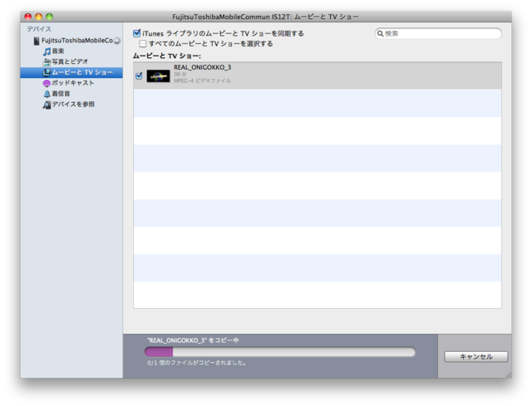
Task: Click the window resize grip corner
Action: (x=508, y=374)
